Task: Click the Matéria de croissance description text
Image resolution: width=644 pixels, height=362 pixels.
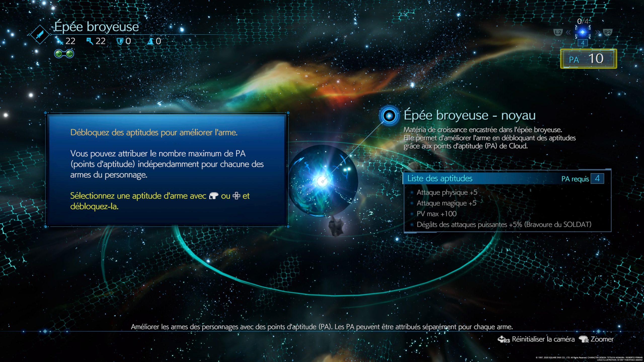Action: coord(490,138)
